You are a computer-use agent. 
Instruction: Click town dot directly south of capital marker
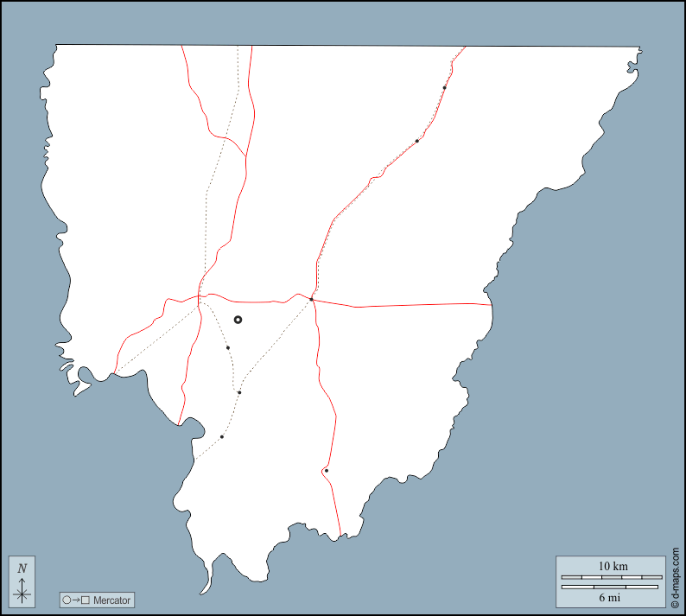(228, 348)
